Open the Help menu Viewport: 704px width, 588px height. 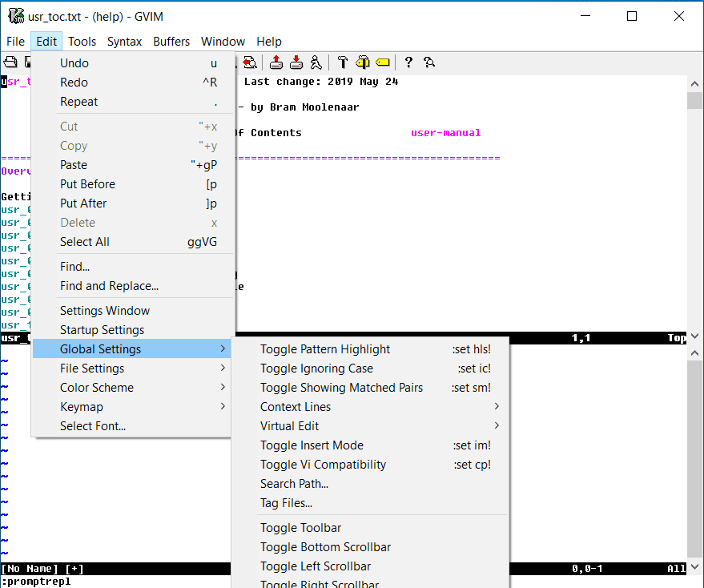coord(269,42)
